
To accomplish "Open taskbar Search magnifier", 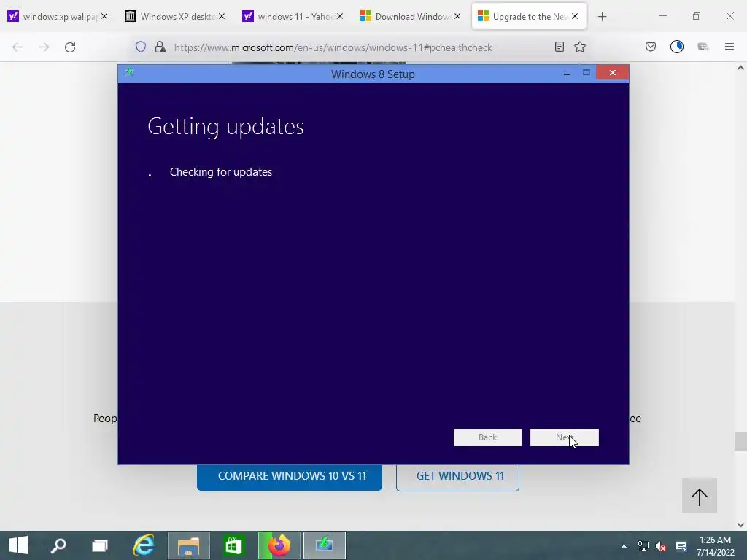I will point(58,545).
